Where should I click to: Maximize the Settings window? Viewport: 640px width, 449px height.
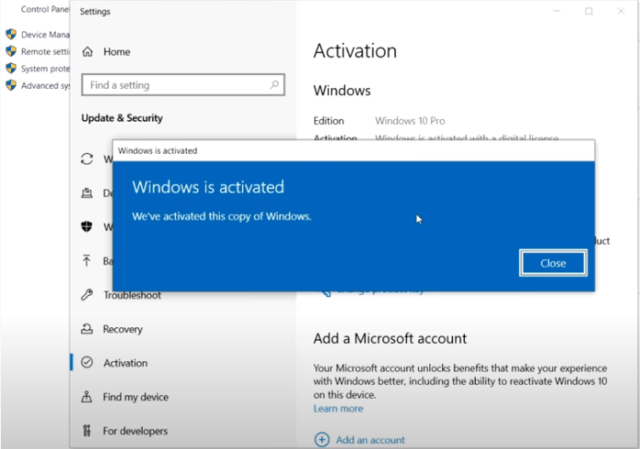tap(589, 11)
